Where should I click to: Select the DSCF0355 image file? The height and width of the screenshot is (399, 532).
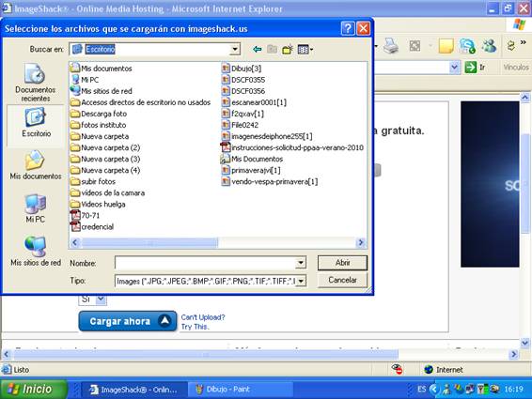[243, 80]
